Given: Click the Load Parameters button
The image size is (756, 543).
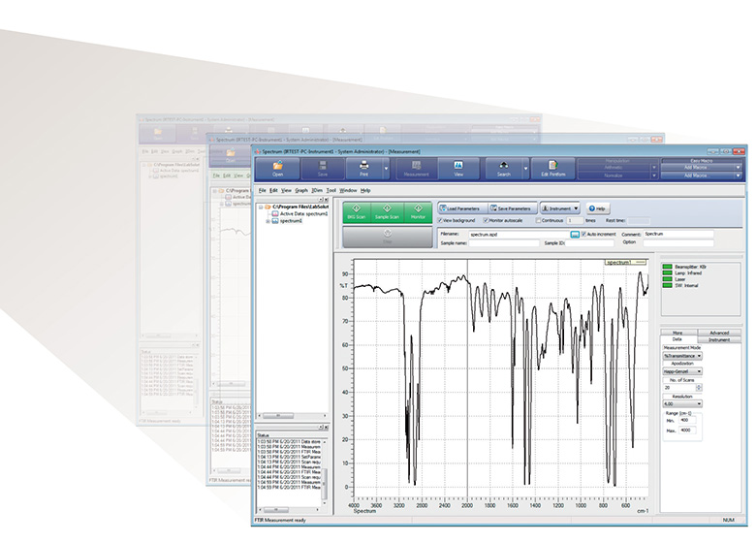Looking at the screenshot, I should pos(461,208).
